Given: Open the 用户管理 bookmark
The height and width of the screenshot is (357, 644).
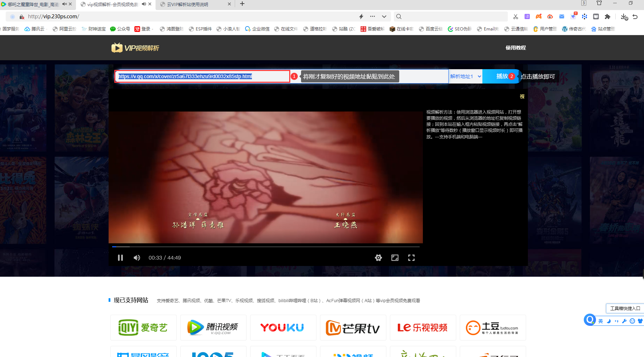Looking at the screenshot, I should pyautogui.click(x=545, y=29).
